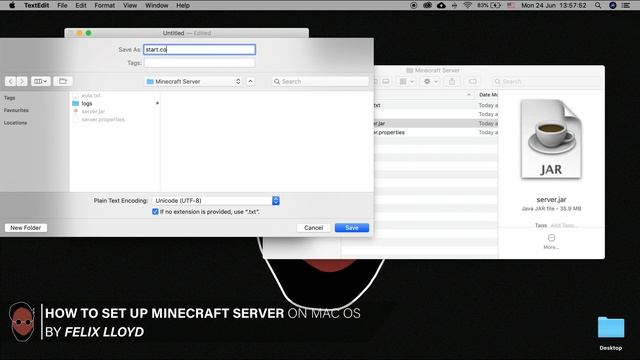The image size is (640, 360).
Task: Go forward in the save dialog
Action: click(22, 81)
